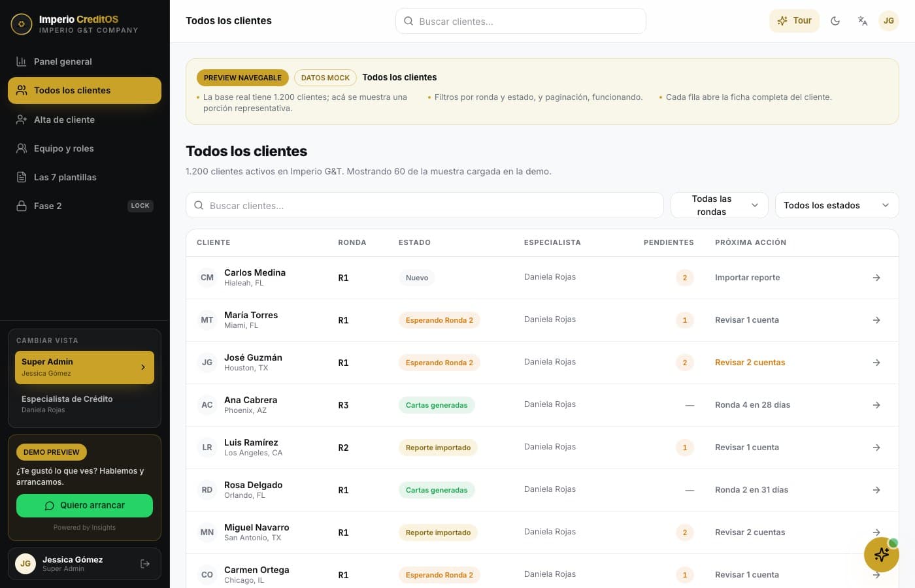This screenshot has width=915, height=588.
Task: Open Las 7 plantillas
Action: click(84, 177)
